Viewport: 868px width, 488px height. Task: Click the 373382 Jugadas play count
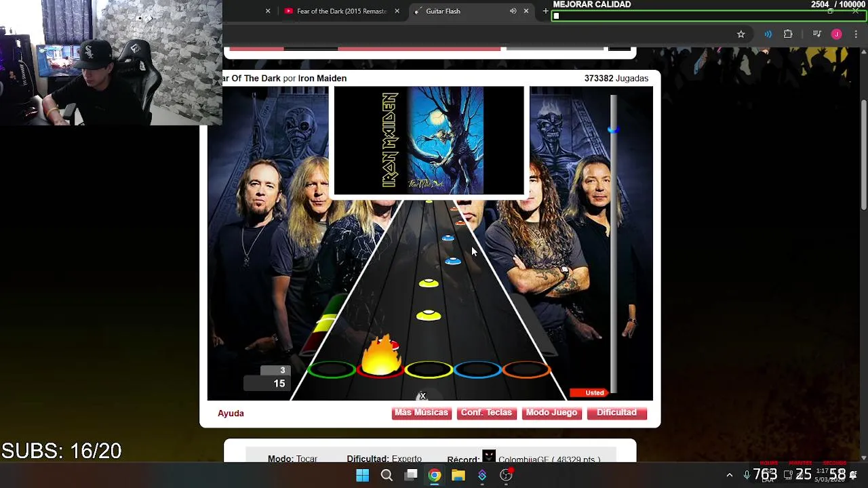616,79
